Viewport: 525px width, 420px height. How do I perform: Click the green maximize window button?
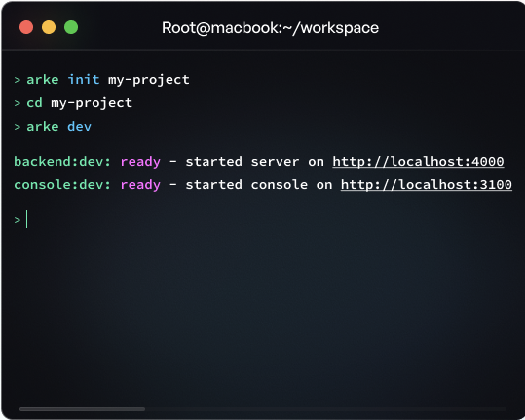tap(71, 27)
